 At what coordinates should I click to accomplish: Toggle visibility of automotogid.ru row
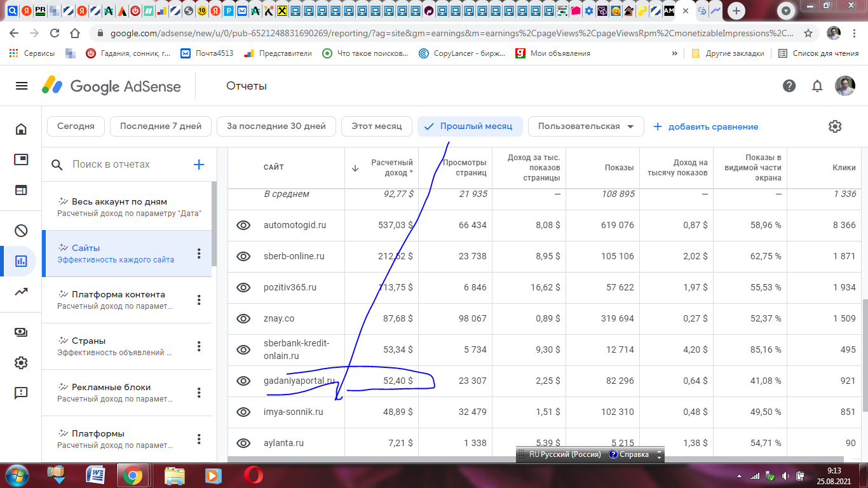(x=243, y=225)
